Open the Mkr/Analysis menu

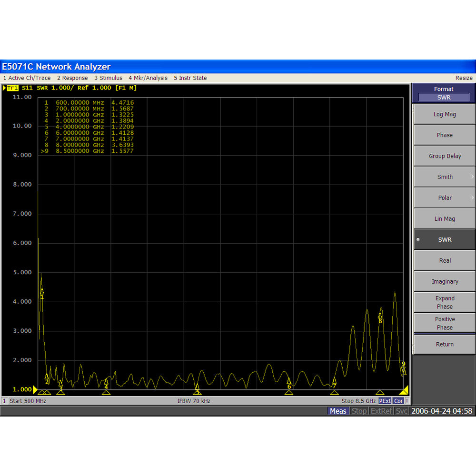click(x=148, y=78)
